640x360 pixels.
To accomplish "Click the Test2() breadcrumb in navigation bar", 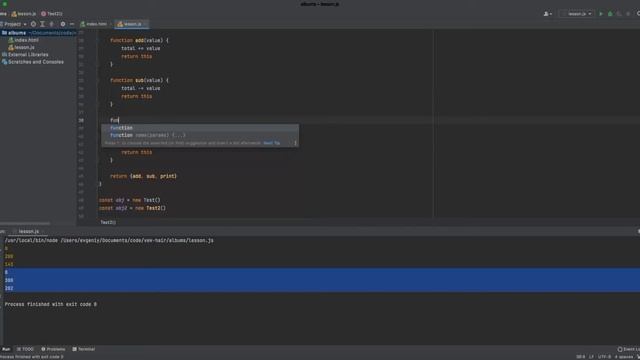I will pyautogui.click(x=52, y=14).
